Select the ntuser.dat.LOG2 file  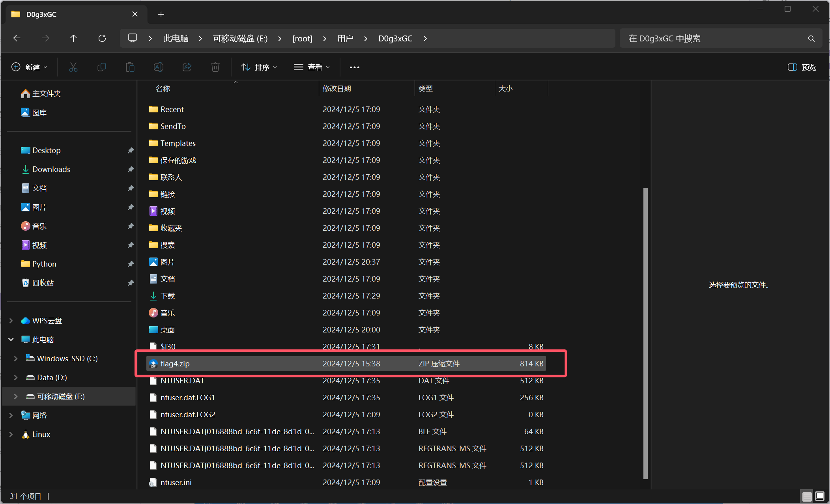[346, 414]
